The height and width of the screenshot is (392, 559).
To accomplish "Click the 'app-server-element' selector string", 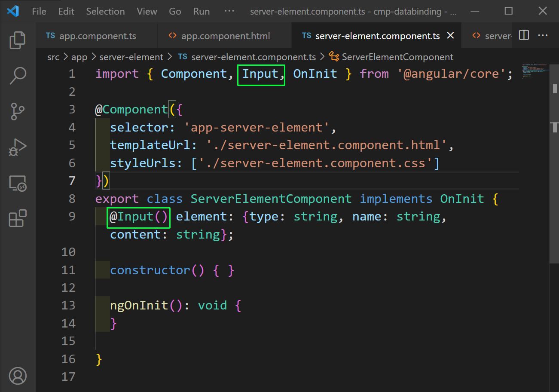I will pyautogui.click(x=257, y=128).
